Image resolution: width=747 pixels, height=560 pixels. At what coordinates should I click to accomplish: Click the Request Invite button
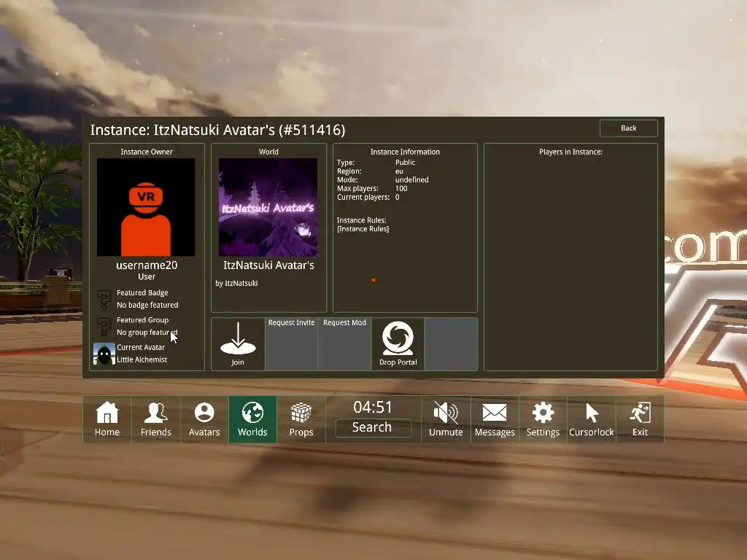[x=292, y=344]
